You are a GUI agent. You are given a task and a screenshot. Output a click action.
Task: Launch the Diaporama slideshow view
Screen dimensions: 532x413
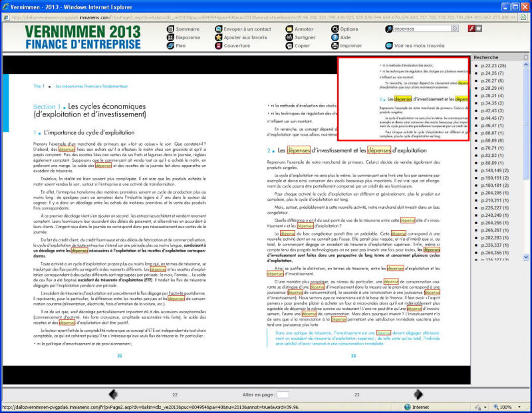tap(184, 37)
